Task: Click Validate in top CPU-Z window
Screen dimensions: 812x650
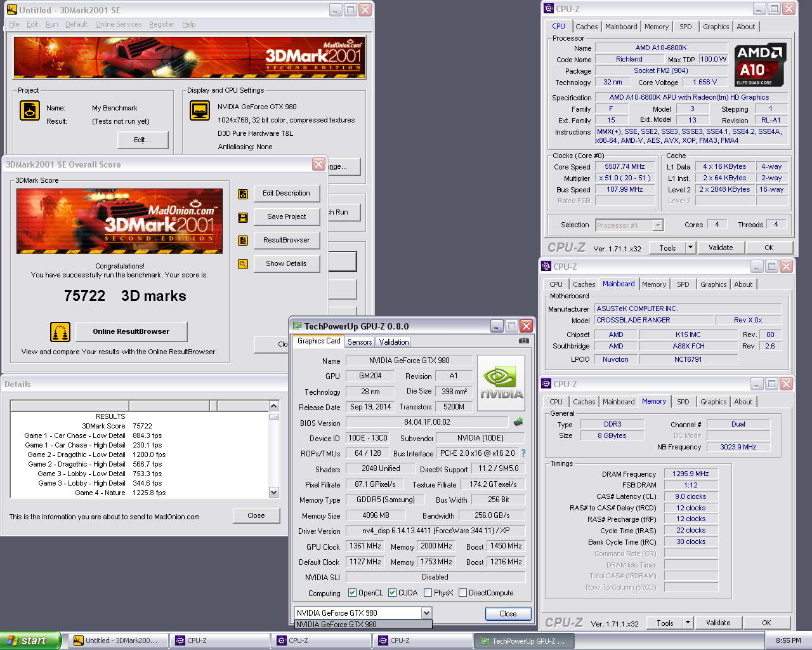Action: (x=721, y=248)
